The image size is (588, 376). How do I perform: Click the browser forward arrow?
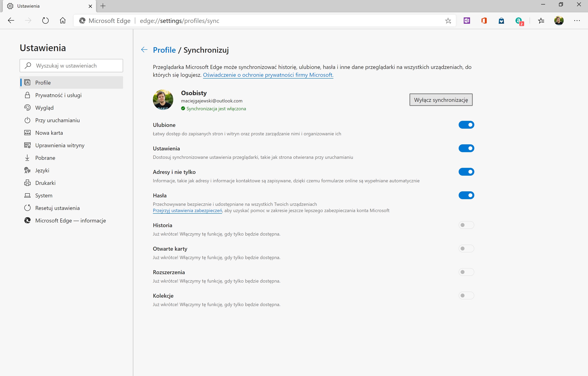pyautogui.click(x=28, y=21)
